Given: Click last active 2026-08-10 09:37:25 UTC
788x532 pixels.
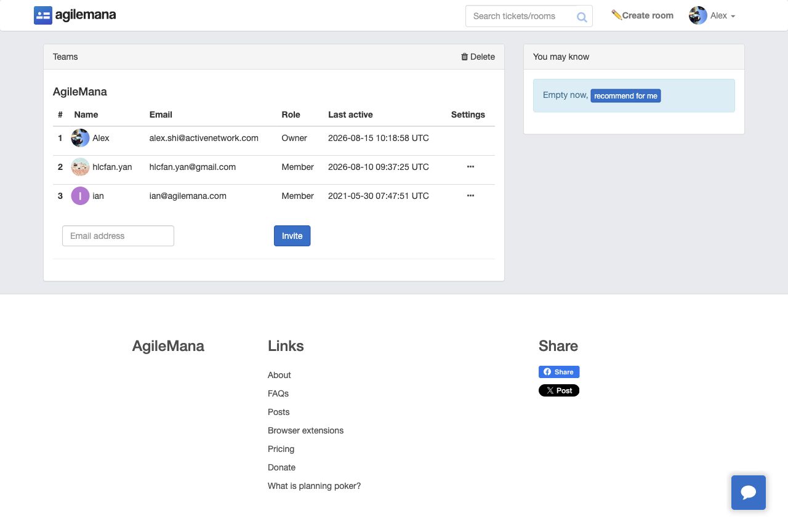Looking at the screenshot, I should tap(379, 167).
